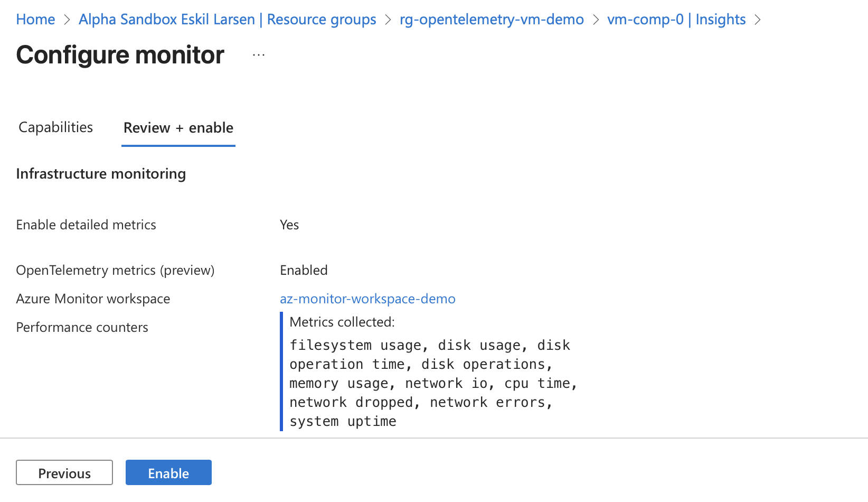The height and width of the screenshot is (502, 868).
Task: Open the ellipsis menu beside Configure monitor
Action: [258, 55]
